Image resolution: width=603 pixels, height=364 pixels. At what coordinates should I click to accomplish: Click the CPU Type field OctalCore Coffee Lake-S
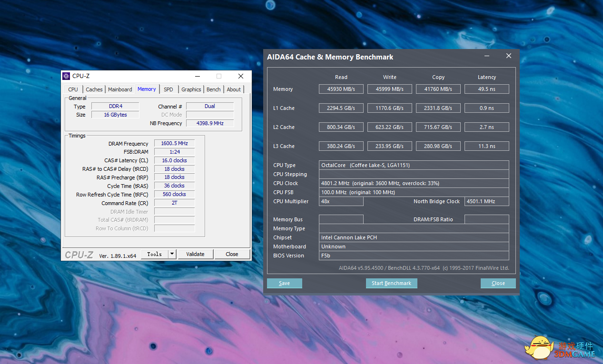pyautogui.click(x=414, y=165)
